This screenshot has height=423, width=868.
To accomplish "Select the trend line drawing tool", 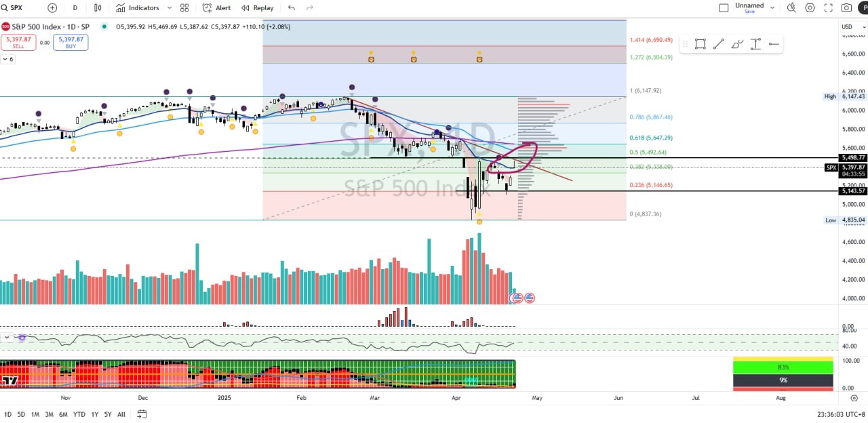I will tap(719, 44).
